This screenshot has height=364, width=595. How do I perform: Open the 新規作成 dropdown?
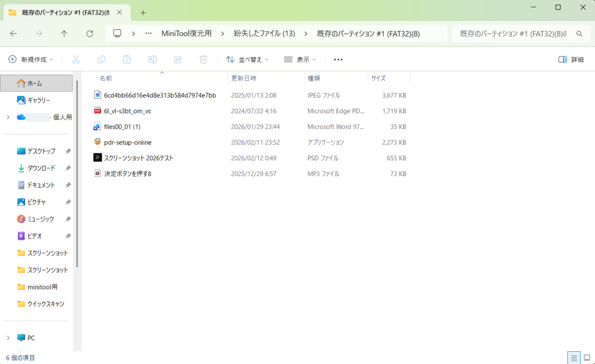coord(31,59)
